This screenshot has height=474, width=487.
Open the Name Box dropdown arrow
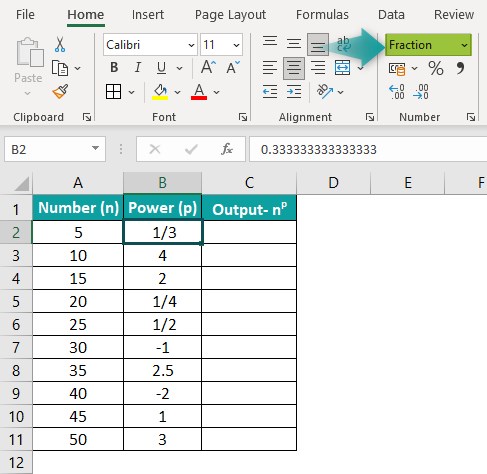tap(96, 148)
